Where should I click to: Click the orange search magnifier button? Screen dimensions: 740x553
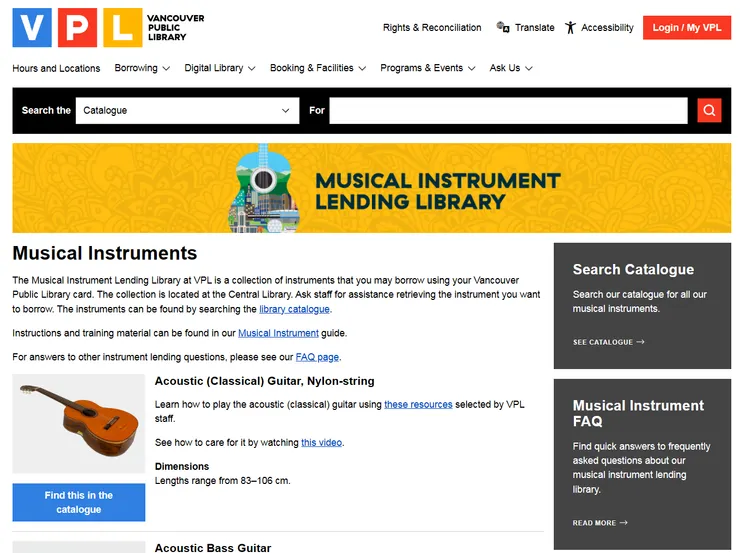pyautogui.click(x=709, y=110)
